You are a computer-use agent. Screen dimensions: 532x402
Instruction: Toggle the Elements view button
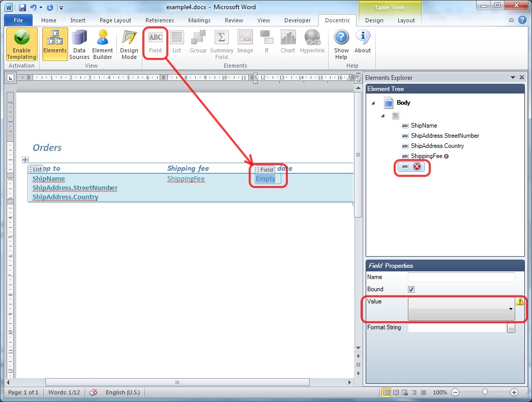tap(55, 44)
